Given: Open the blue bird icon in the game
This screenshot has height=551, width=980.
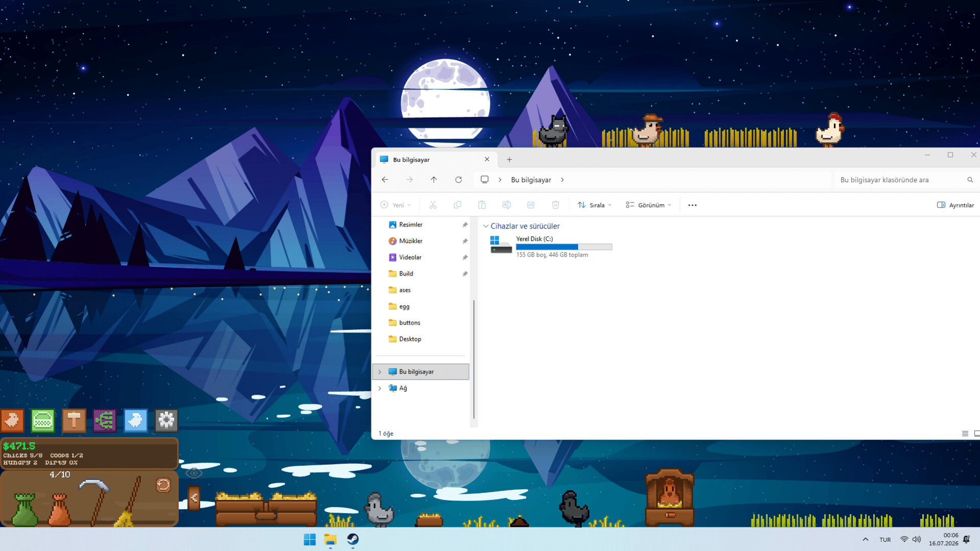Looking at the screenshot, I should pyautogui.click(x=135, y=421).
